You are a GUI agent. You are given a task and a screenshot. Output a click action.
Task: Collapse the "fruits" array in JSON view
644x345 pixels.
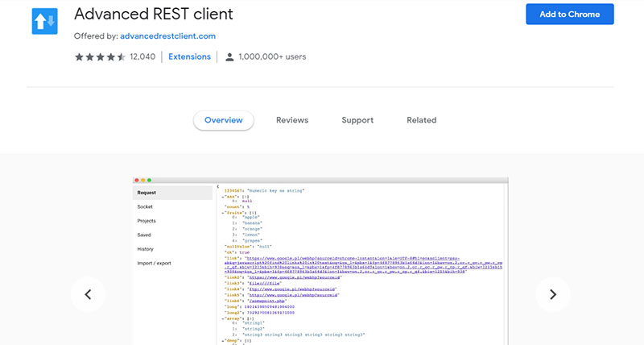223,213
